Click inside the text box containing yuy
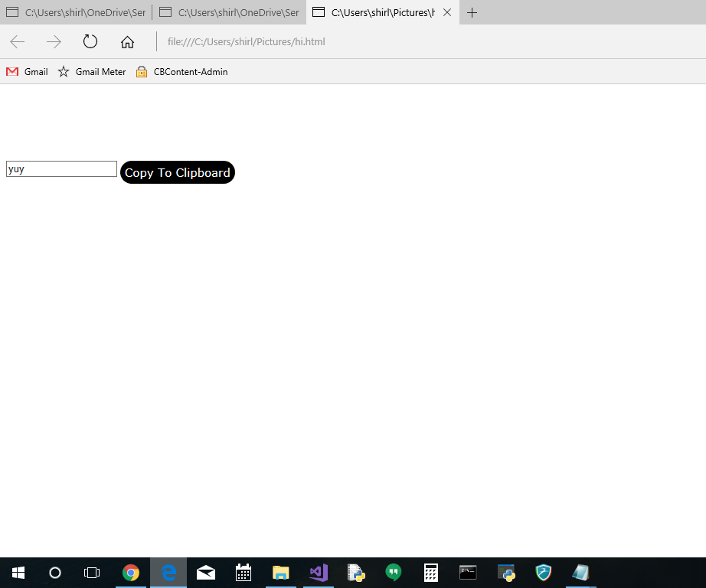The width and height of the screenshot is (706, 588). (x=60, y=168)
